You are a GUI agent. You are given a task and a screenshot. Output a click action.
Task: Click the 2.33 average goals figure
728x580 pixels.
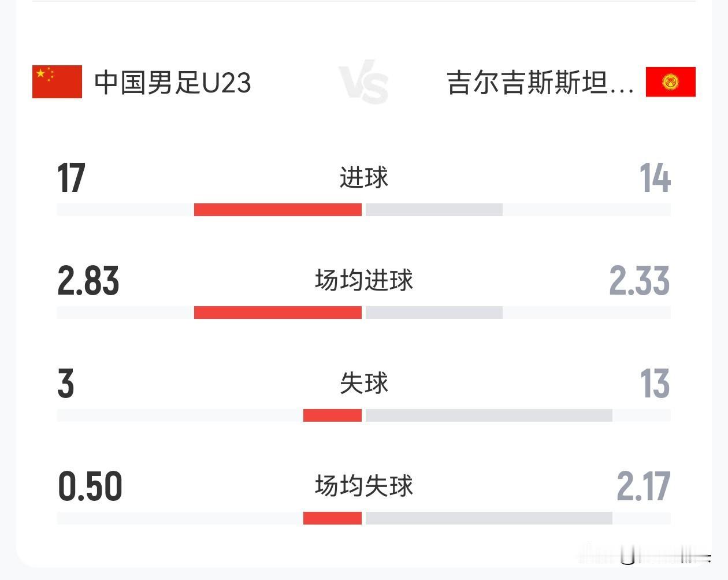tap(639, 281)
